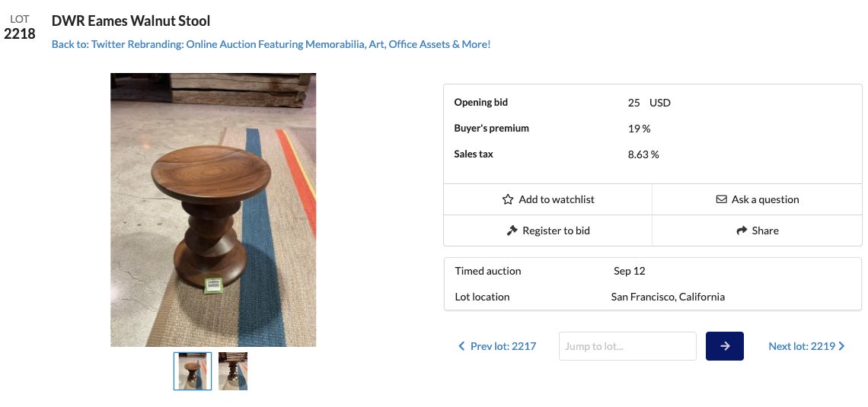
Task: Click the Share arrow icon
Action: [742, 231]
